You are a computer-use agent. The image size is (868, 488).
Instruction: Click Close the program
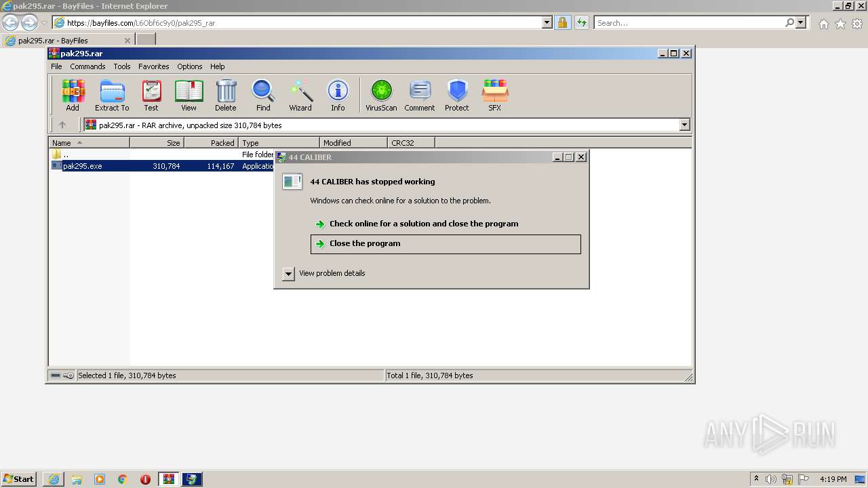pyautogui.click(x=446, y=244)
